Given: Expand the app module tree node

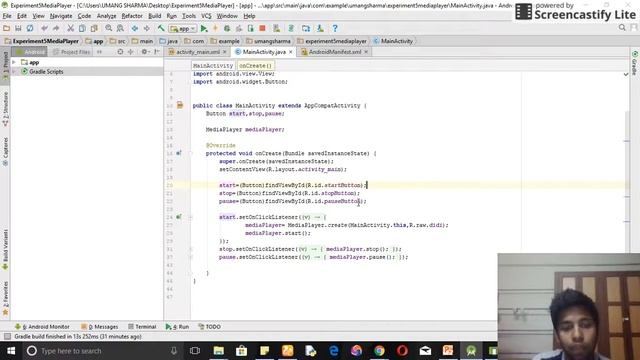Looking at the screenshot, I should 14,62.
